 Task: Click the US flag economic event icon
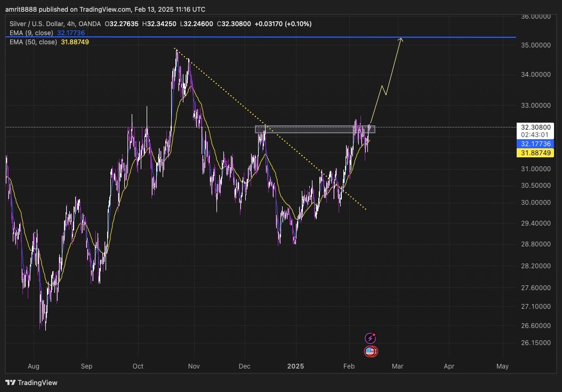[371, 351]
